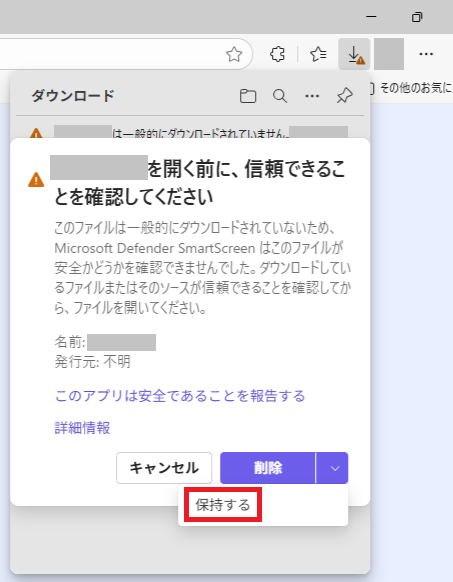
Task: Click the キャンセル button
Action: point(164,468)
